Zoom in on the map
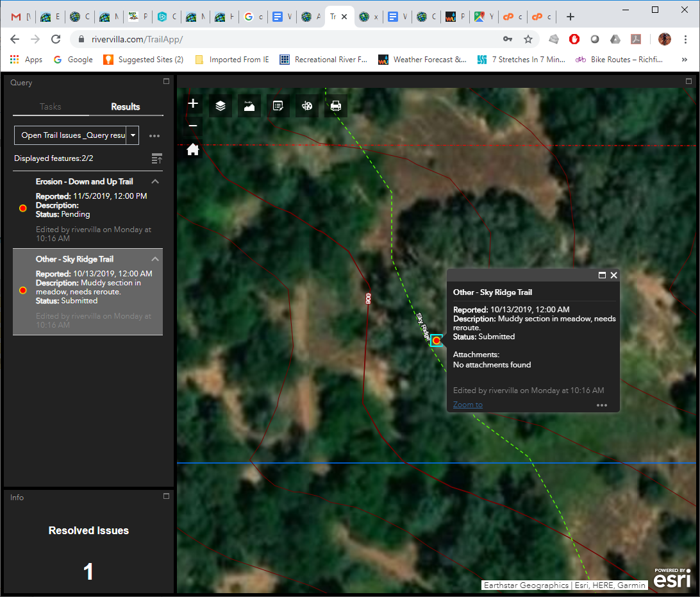 193,104
